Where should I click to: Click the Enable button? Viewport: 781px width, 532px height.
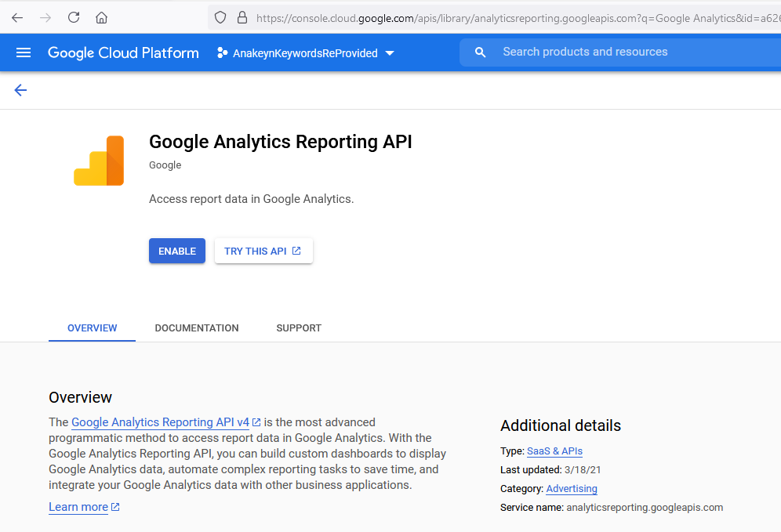click(x=176, y=251)
